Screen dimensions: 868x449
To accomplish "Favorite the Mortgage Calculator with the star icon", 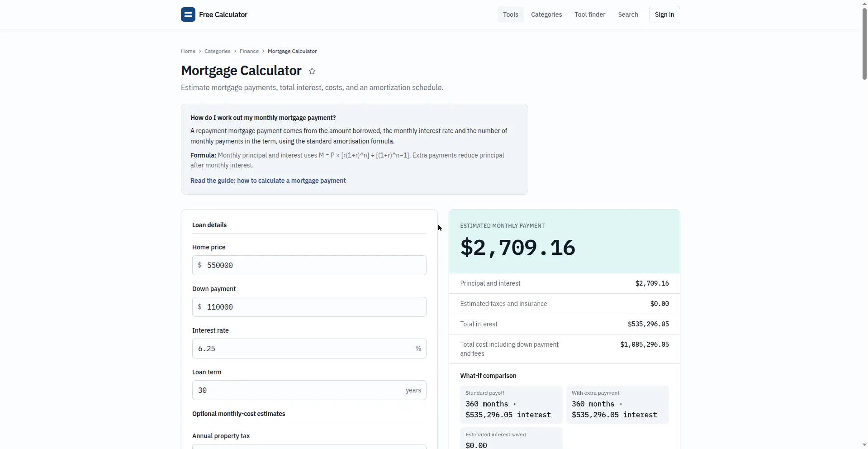I will pyautogui.click(x=312, y=71).
